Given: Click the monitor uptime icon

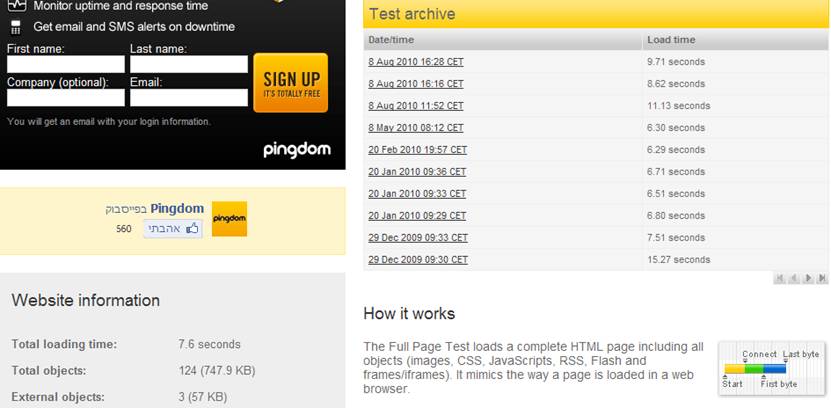Looking at the screenshot, I should [16, 6].
